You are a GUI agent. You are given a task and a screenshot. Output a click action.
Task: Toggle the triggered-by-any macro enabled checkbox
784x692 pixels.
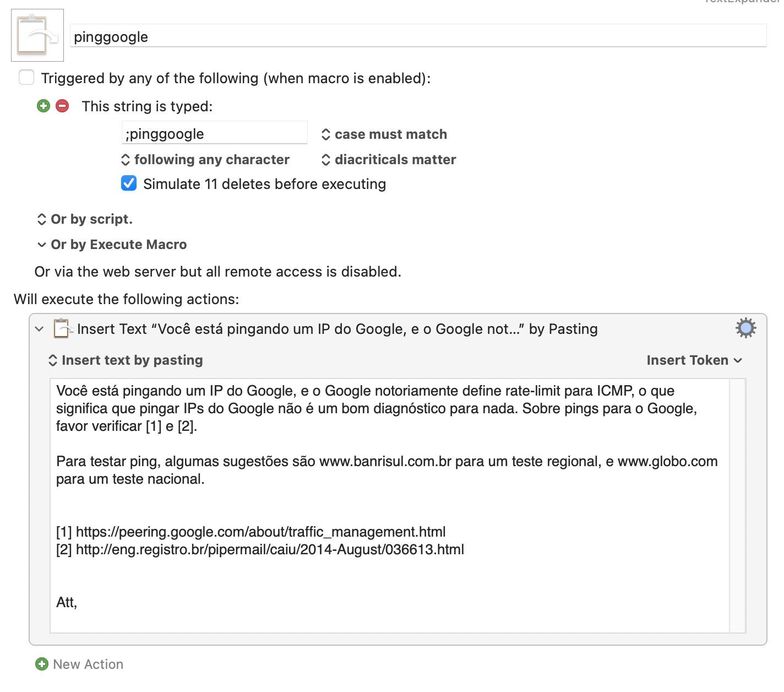pos(26,78)
